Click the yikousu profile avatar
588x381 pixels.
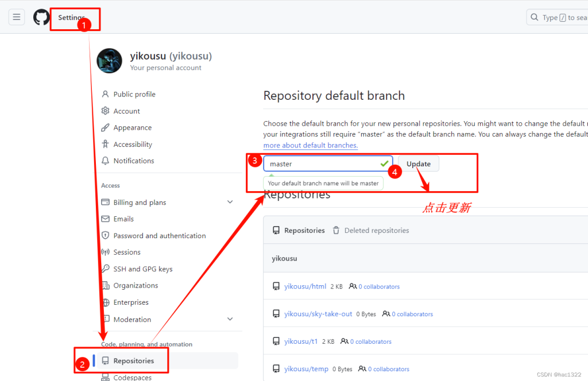[x=109, y=61]
